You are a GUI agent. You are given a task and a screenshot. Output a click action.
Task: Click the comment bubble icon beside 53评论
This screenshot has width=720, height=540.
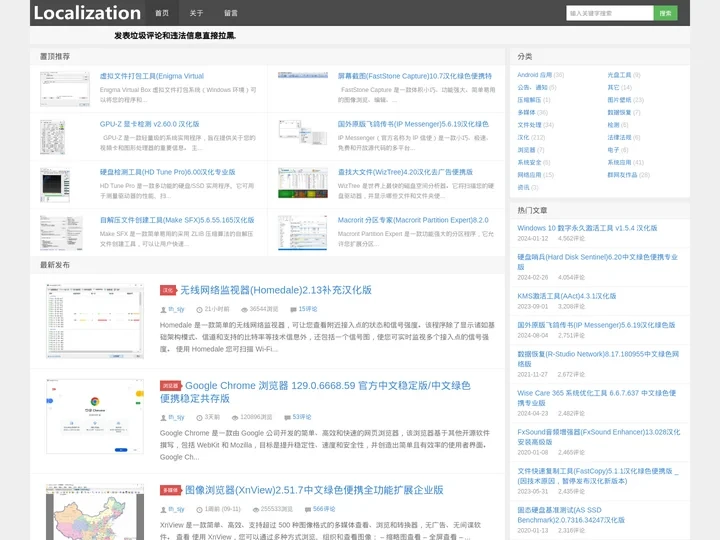click(287, 417)
